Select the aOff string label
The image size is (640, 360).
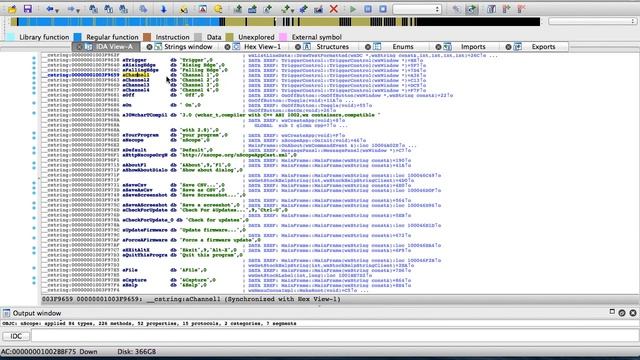[129, 95]
